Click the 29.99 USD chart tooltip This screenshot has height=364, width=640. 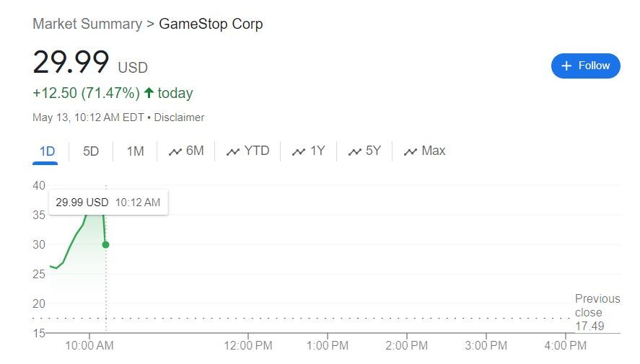[108, 203]
